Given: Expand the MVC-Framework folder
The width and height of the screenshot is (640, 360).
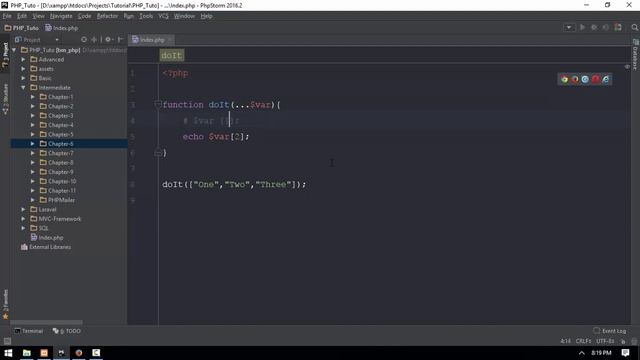Looking at the screenshot, I should click(23, 219).
